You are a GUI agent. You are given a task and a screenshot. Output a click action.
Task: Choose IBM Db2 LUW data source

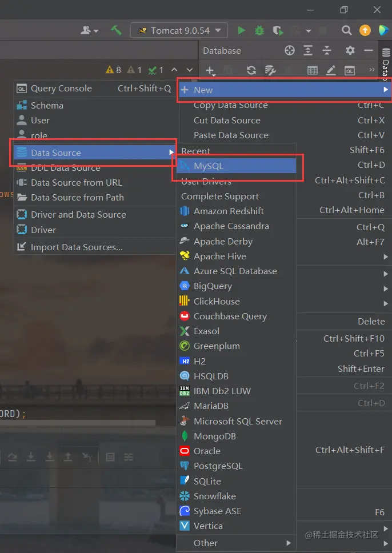click(x=237, y=391)
